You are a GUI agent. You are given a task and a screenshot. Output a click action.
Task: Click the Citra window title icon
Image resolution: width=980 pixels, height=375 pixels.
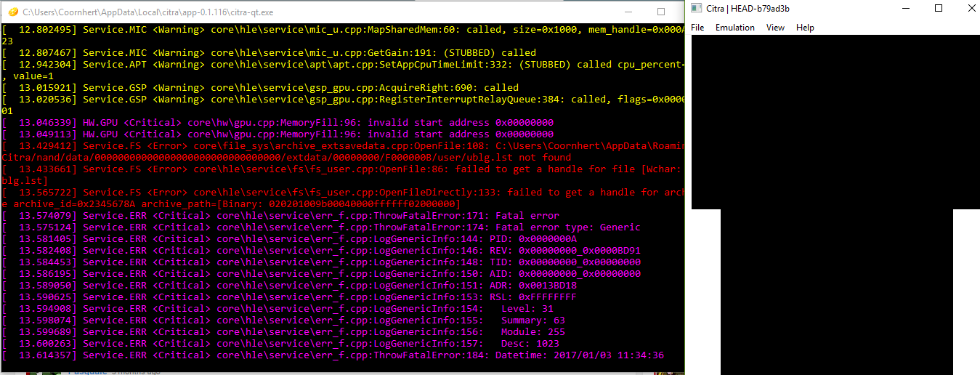(696, 8)
